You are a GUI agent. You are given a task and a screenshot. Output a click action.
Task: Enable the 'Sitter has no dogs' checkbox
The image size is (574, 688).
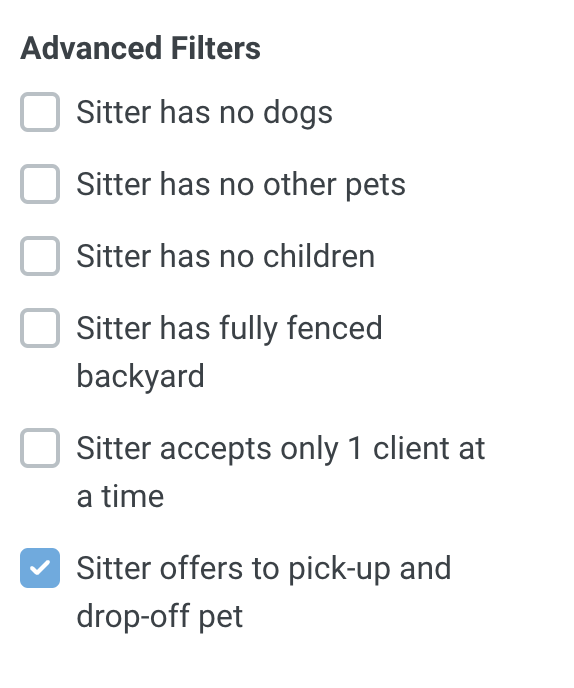point(40,112)
